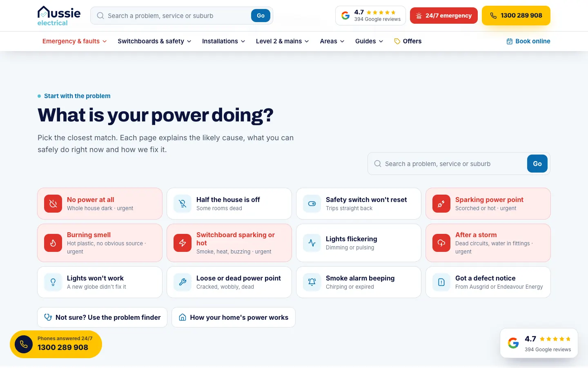Open the Burning smell card title
The width and height of the screenshot is (588, 368).
(x=89, y=235)
